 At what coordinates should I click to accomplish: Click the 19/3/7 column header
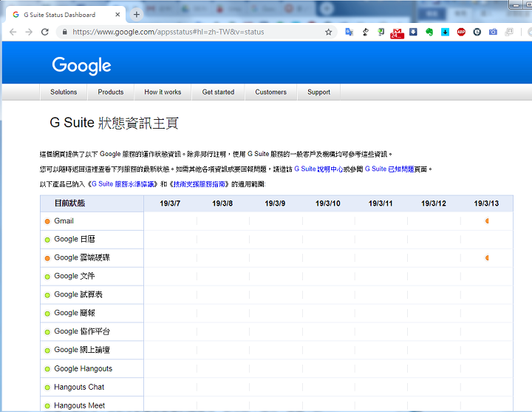pyautogui.click(x=170, y=203)
